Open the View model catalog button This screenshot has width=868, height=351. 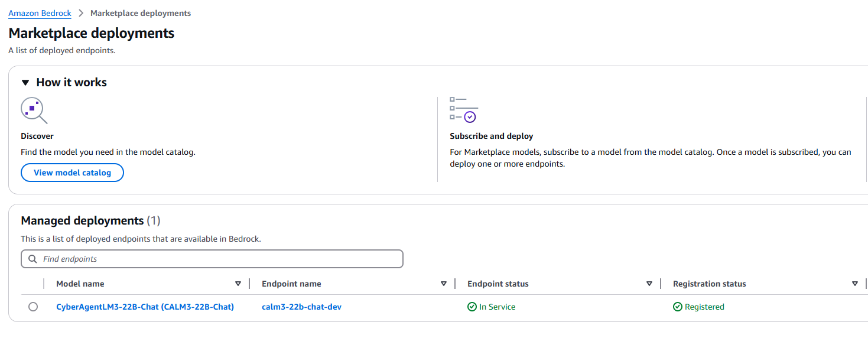pos(72,173)
